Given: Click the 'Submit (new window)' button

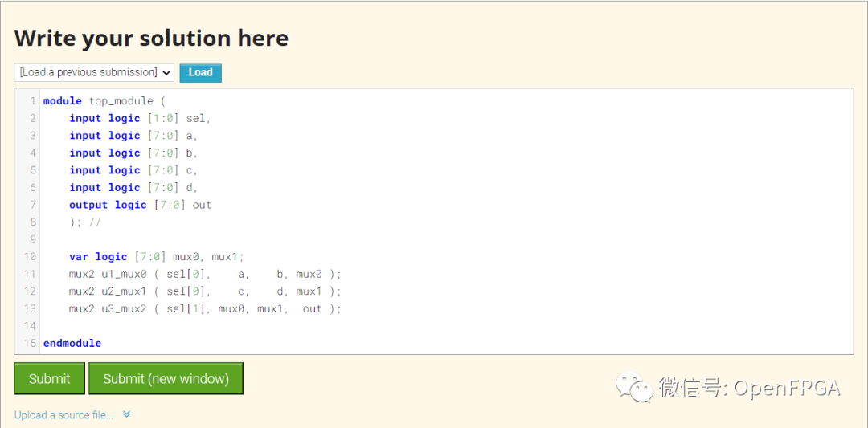Looking at the screenshot, I should click(x=166, y=379).
